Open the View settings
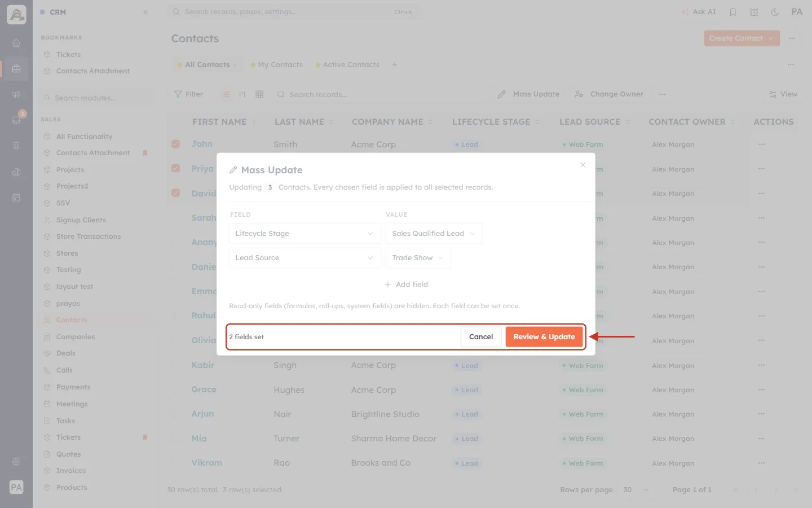Screen dimensions: 812x508 click(783, 94)
